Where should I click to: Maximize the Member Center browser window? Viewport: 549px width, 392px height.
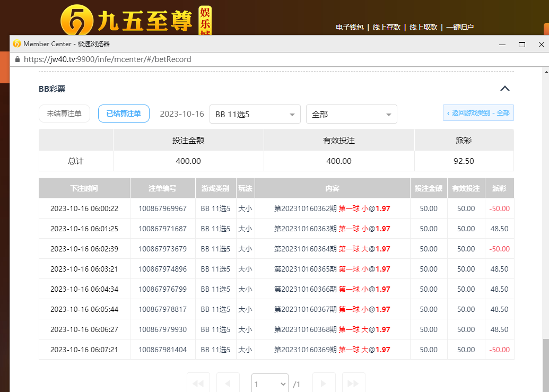[x=522, y=45]
